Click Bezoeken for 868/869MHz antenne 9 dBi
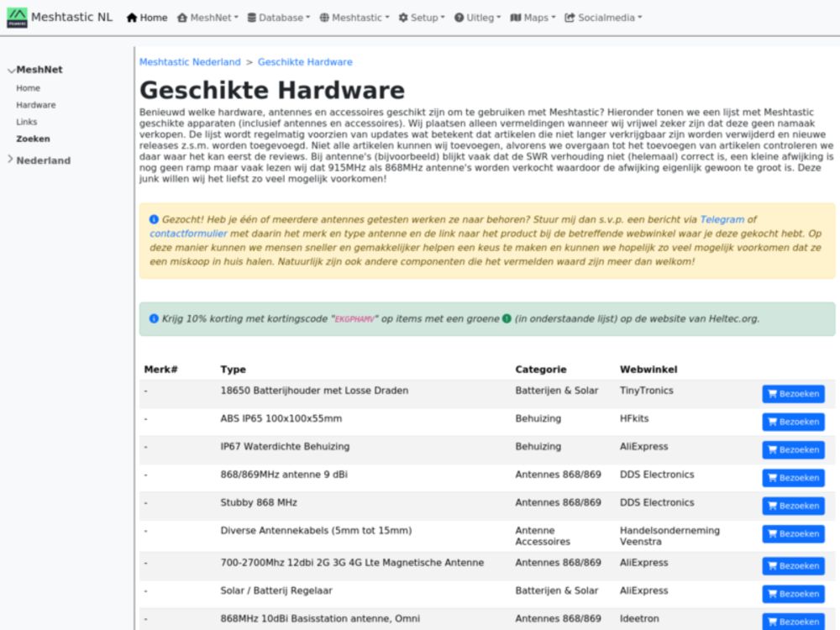This screenshot has height=630, width=840. pyautogui.click(x=794, y=478)
